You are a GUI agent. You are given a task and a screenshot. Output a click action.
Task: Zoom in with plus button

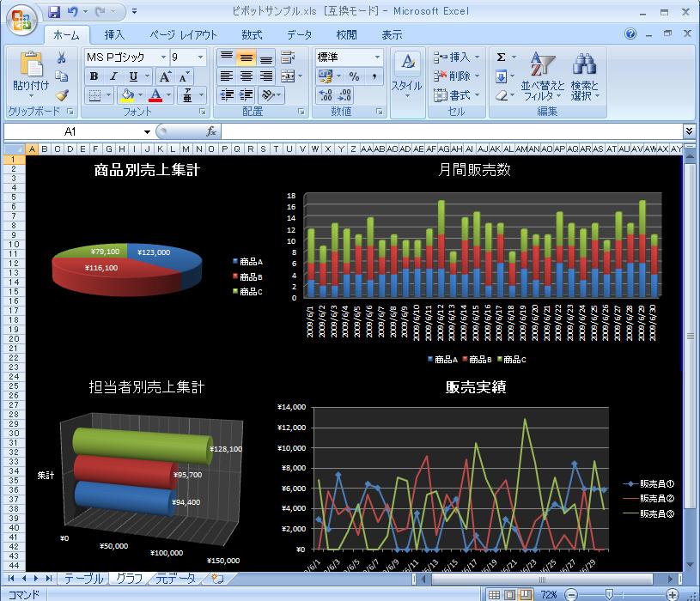point(673,594)
